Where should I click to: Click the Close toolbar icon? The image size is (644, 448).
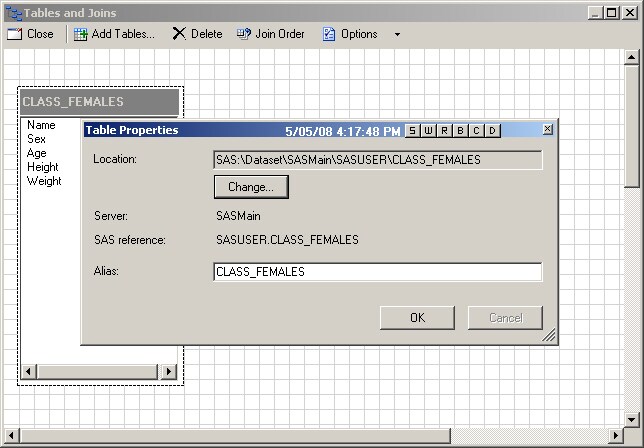(15, 34)
